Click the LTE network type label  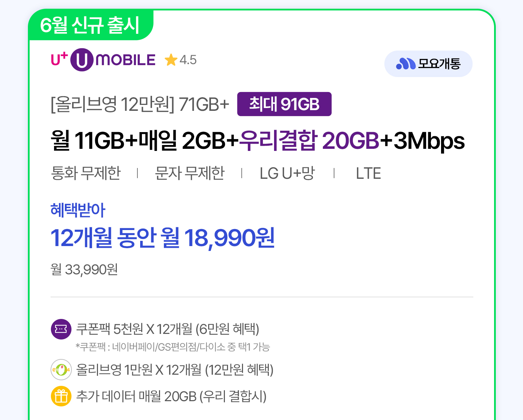[x=368, y=173]
